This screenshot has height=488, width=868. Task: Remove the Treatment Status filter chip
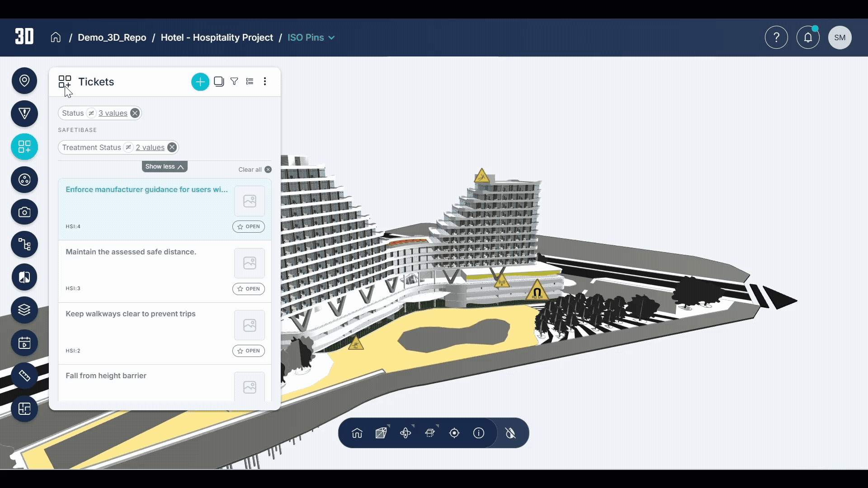click(x=172, y=147)
